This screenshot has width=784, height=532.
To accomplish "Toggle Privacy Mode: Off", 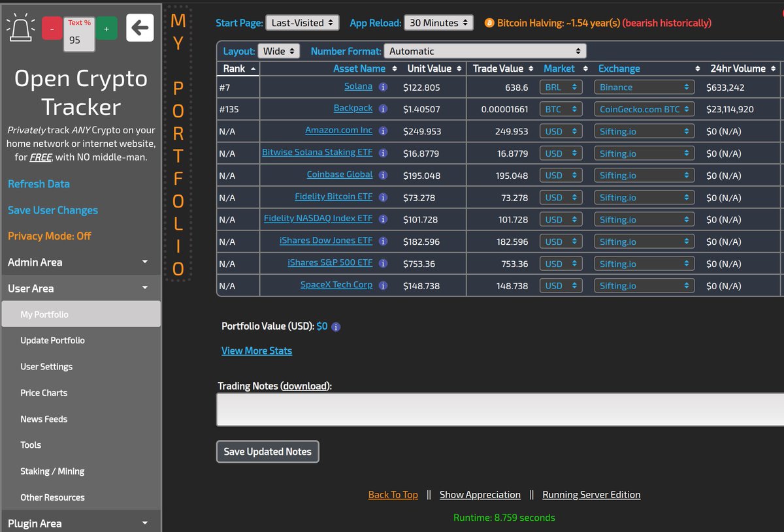I will [x=50, y=236].
